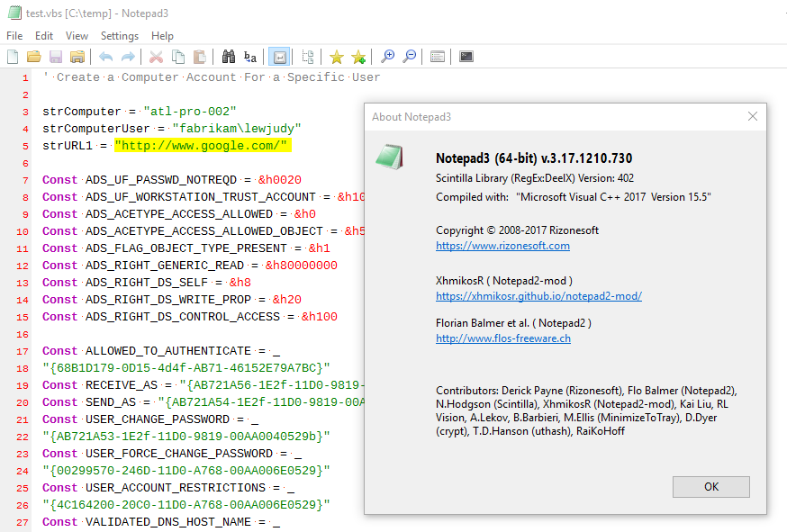Image resolution: width=787 pixels, height=532 pixels.
Task: Undo the last edit
Action: point(105,56)
